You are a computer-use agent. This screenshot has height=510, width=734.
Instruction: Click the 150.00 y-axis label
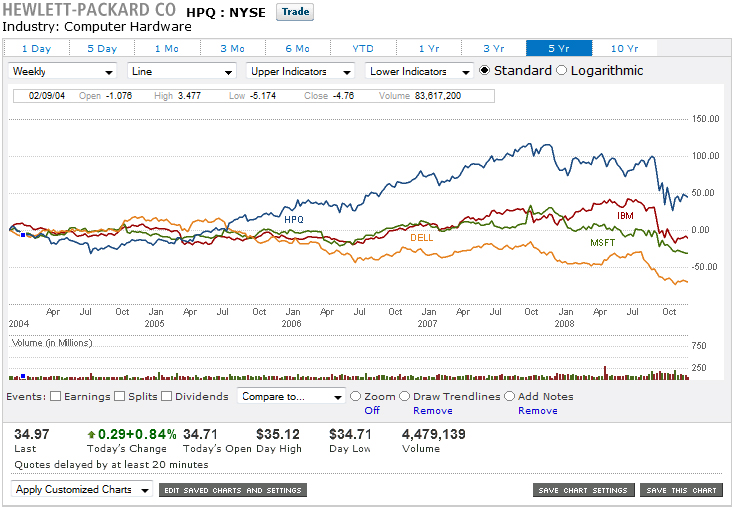point(705,119)
